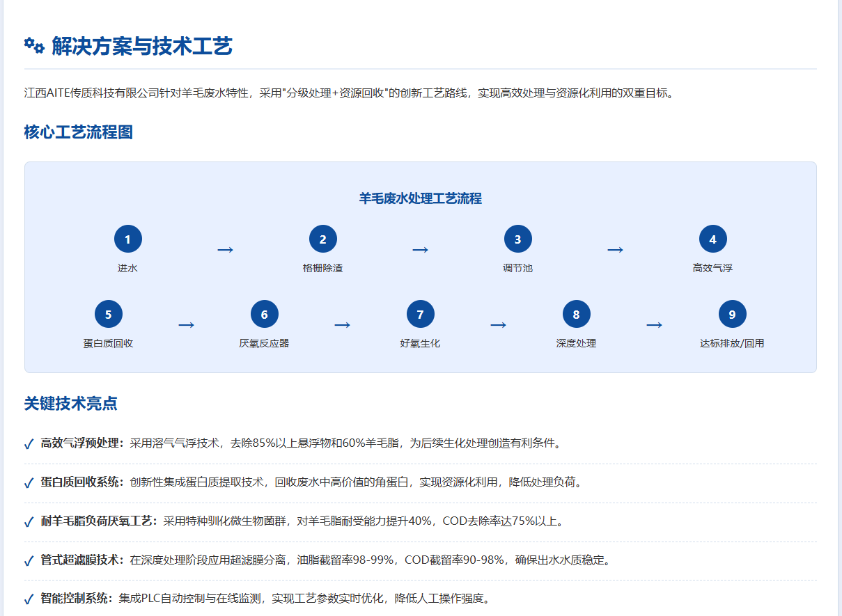Viewport: 842px width, 616px height.
Task: Select step 2 circle for 格栅除渣
Action: click(x=323, y=239)
